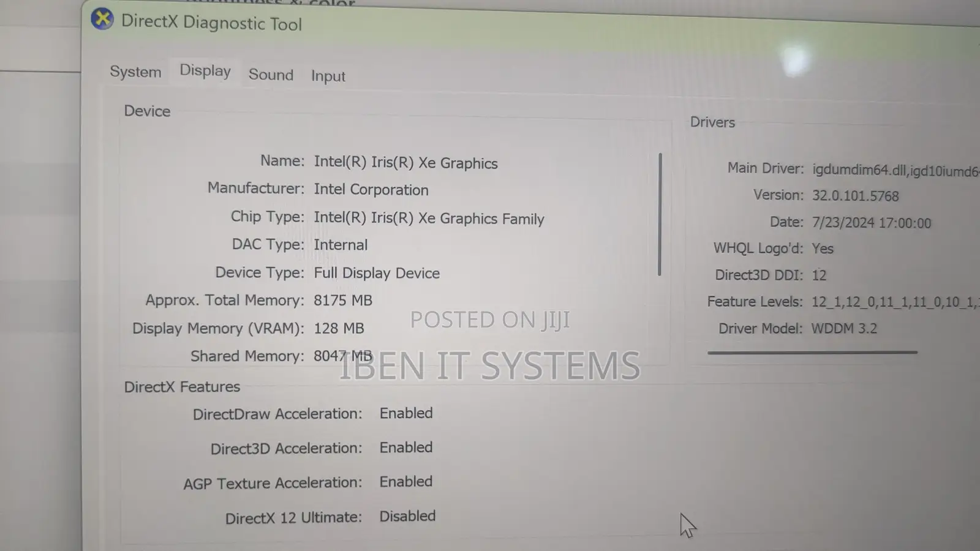Click the Display Memory (VRAM) label
This screenshot has height=551, width=980.
coord(218,329)
